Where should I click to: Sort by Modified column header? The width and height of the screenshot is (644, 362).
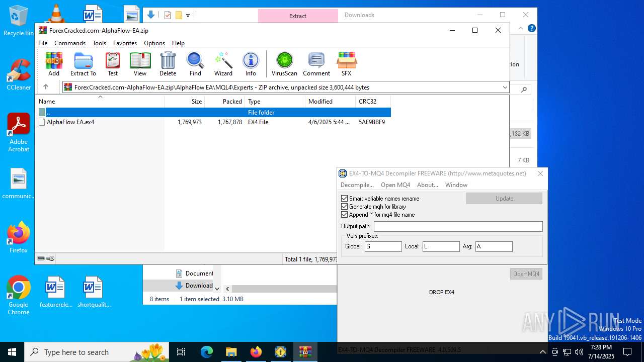tap(331, 101)
